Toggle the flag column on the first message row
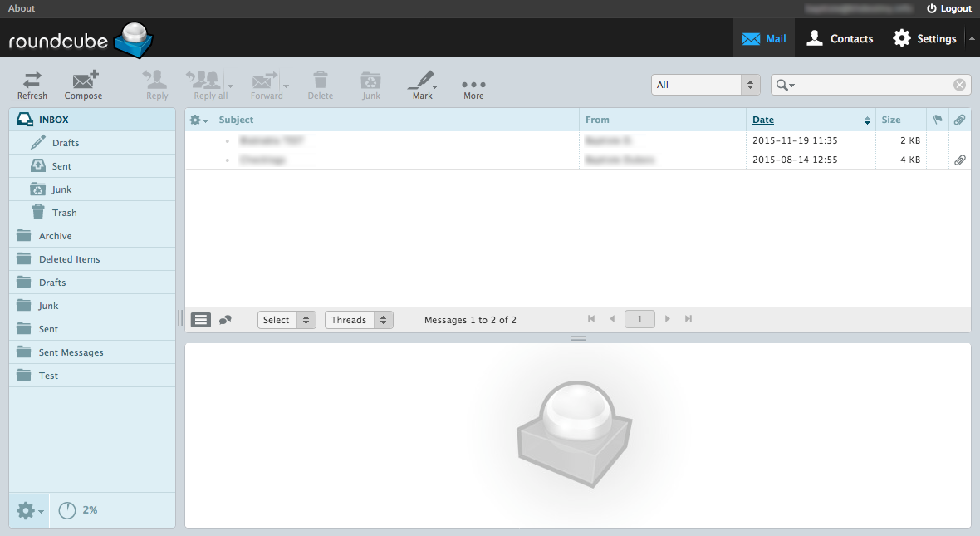Image resolution: width=980 pixels, height=536 pixels. [938, 140]
